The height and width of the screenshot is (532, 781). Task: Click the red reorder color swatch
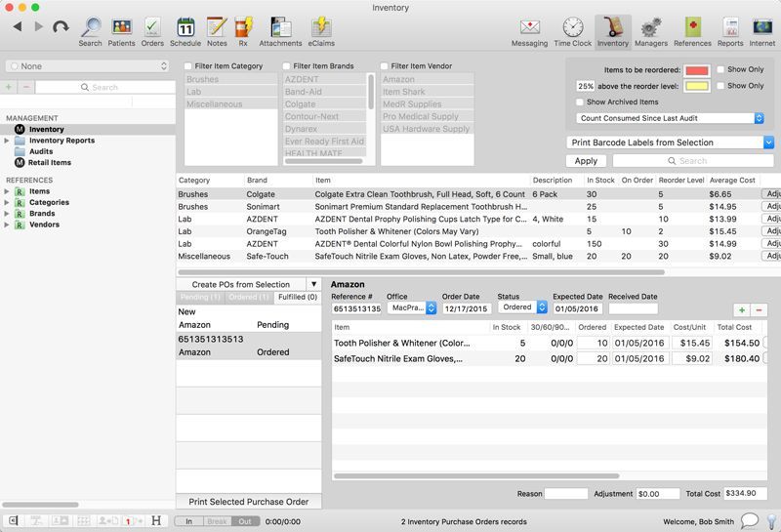click(695, 70)
